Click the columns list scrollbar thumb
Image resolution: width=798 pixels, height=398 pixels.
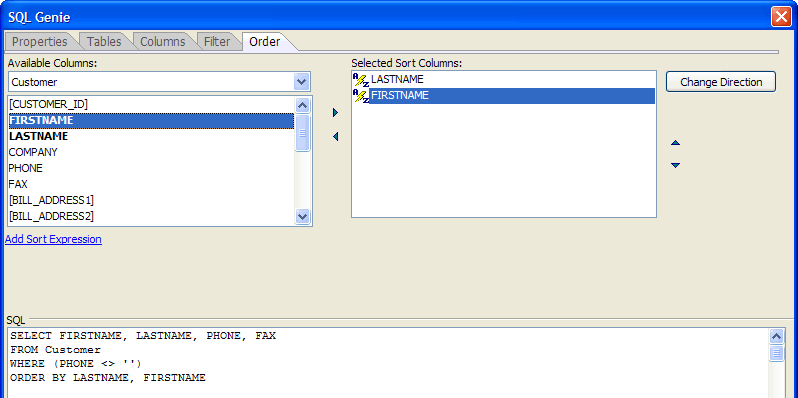click(302, 133)
